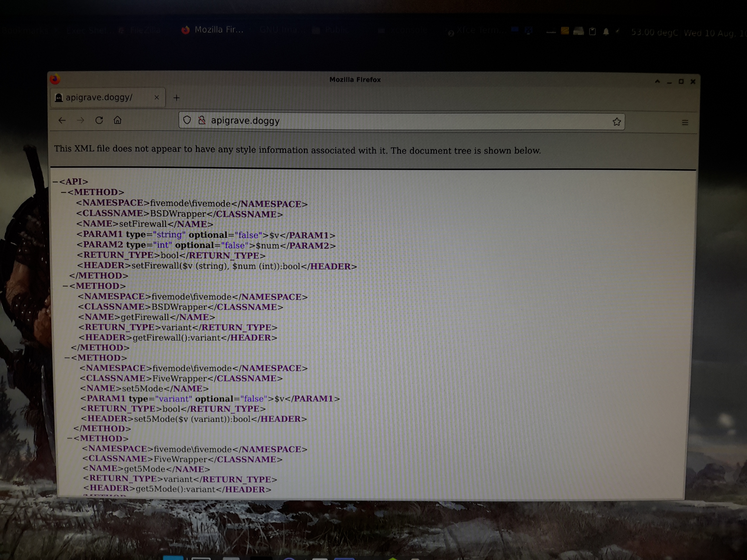Viewport: 747px width, 560px height.
Task: Click the browser back arrow
Action: tap(62, 120)
